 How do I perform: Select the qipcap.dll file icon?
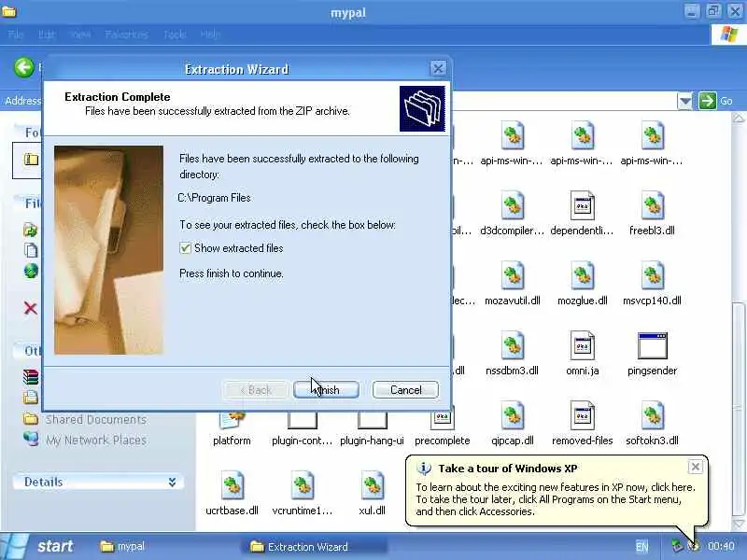pos(512,415)
